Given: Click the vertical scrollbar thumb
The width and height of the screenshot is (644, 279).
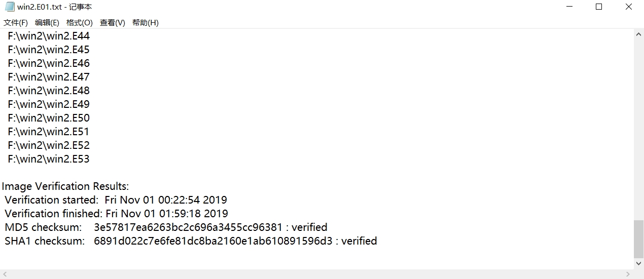Looking at the screenshot, I should pyautogui.click(x=639, y=239).
